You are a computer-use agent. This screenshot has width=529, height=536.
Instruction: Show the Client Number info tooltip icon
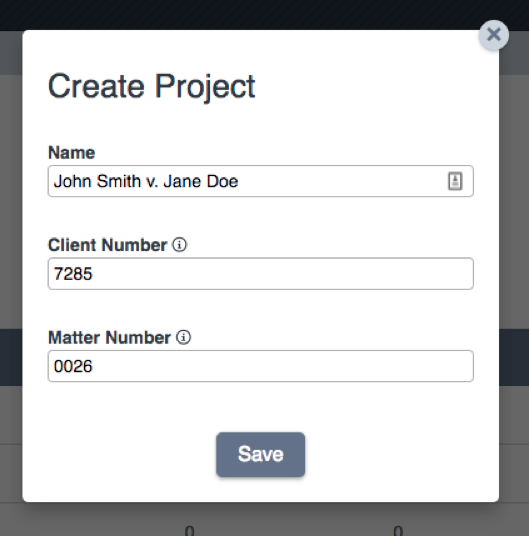[x=179, y=245]
